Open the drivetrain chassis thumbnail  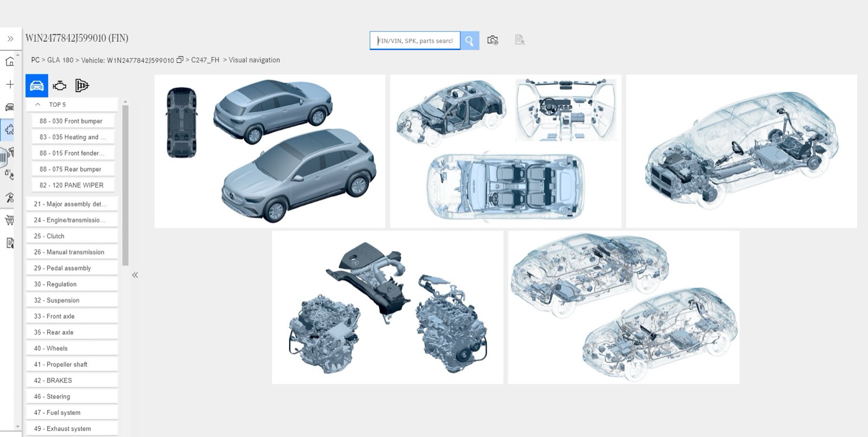coord(742,151)
